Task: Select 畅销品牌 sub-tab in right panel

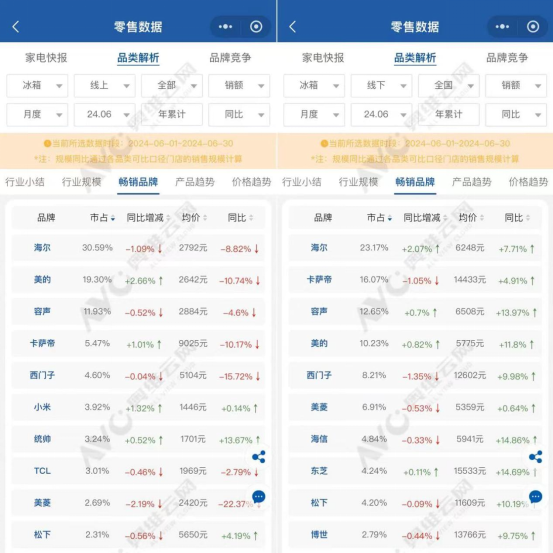Action: pyautogui.click(x=415, y=182)
